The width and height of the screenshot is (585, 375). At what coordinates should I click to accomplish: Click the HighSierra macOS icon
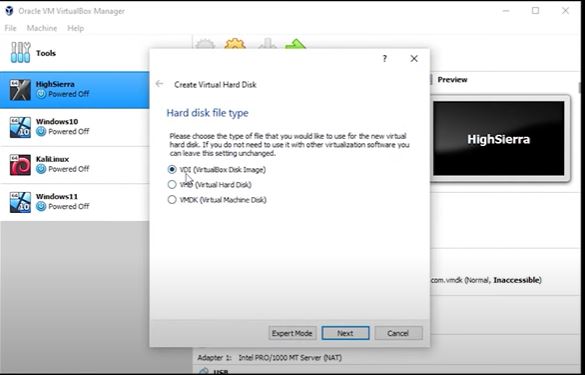20,90
